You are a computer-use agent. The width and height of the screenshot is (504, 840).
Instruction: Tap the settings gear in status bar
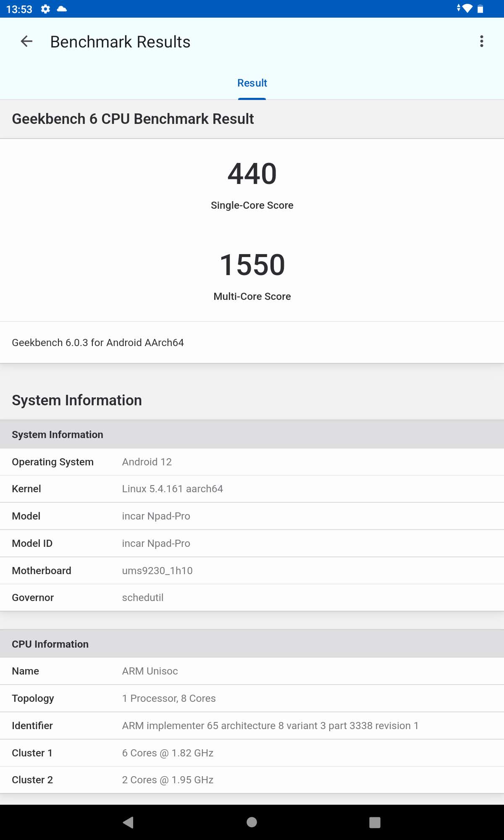(x=45, y=9)
